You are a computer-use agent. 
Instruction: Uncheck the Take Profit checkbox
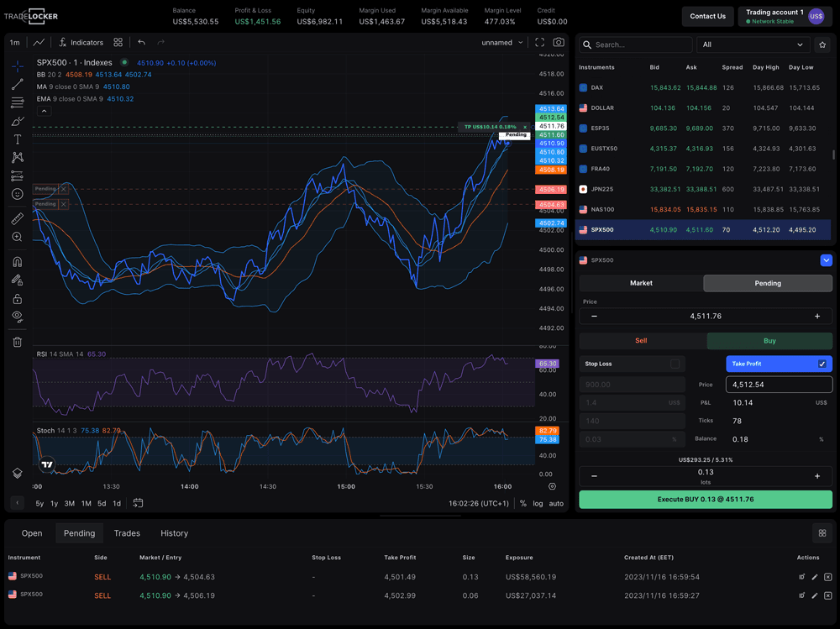point(822,364)
